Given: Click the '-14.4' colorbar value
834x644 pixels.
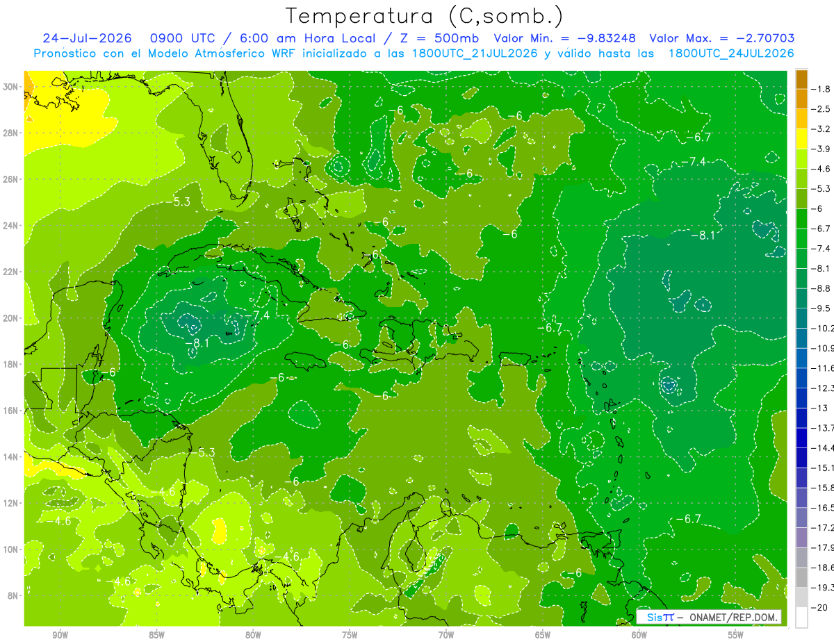Looking at the screenshot, I should click(822, 448).
